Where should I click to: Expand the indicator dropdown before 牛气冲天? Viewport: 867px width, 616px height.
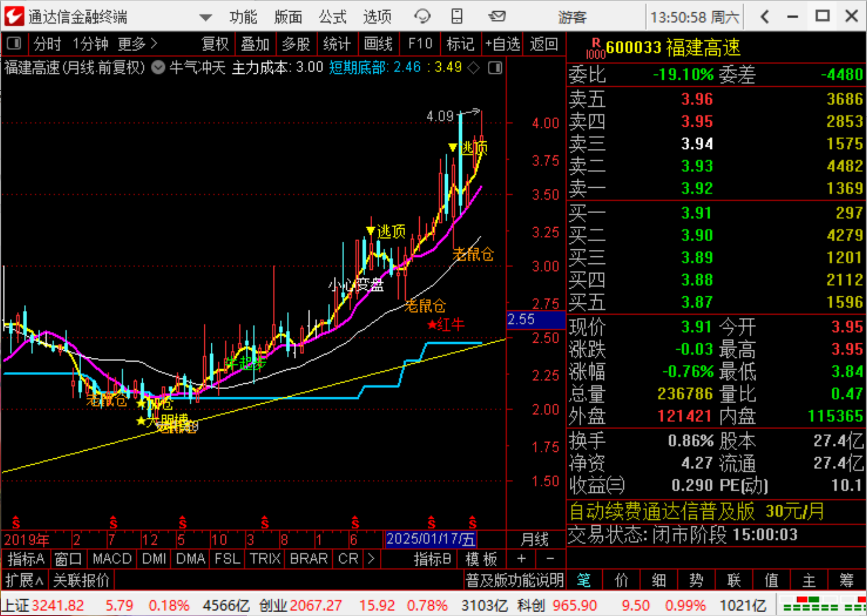point(158,68)
